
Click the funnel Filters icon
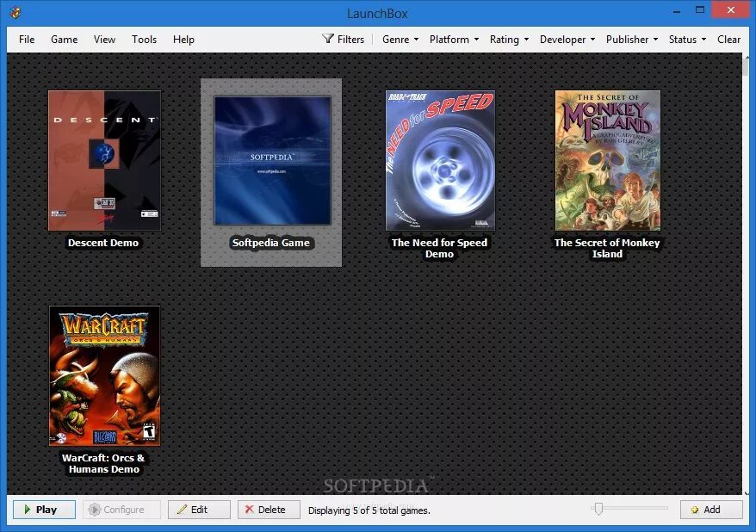pos(328,39)
